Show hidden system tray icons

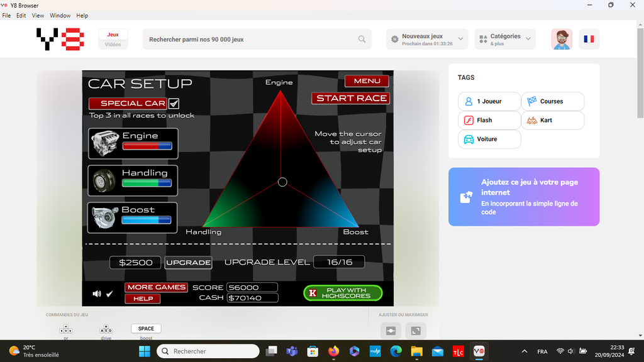point(525,351)
